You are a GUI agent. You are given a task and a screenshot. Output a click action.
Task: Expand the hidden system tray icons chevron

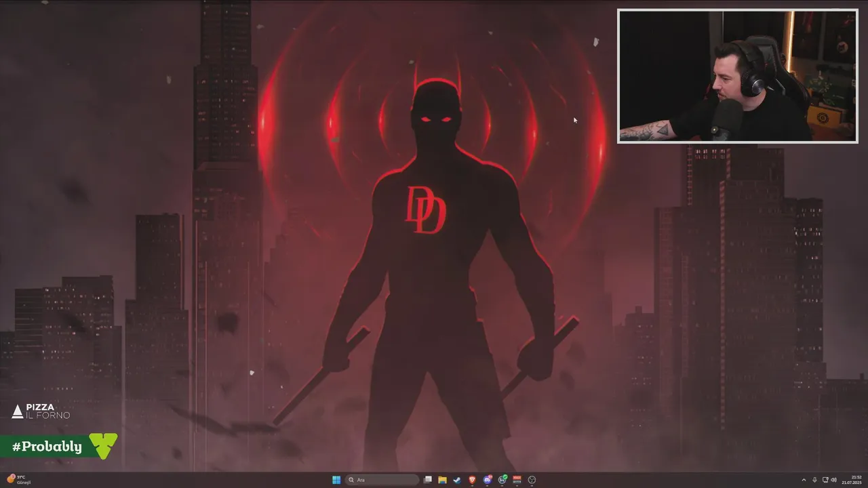(x=804, y=480)
